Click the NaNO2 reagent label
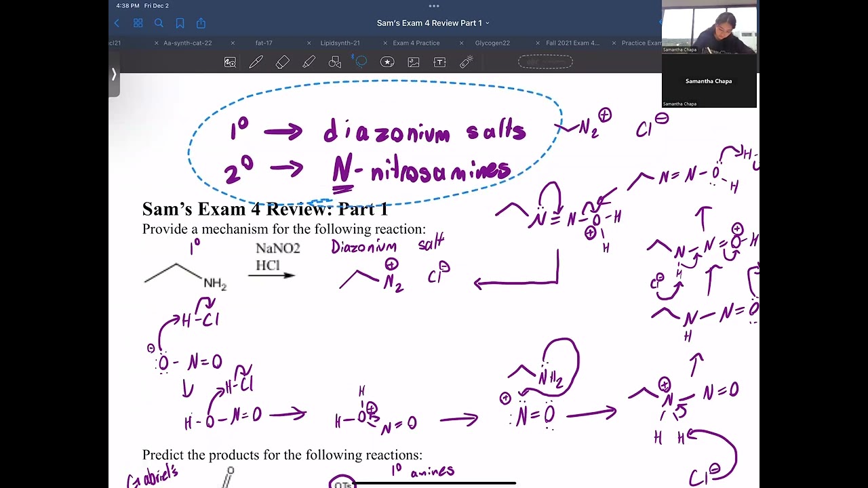This screenshot has width=868, height=488. click(x=277, y=249)
